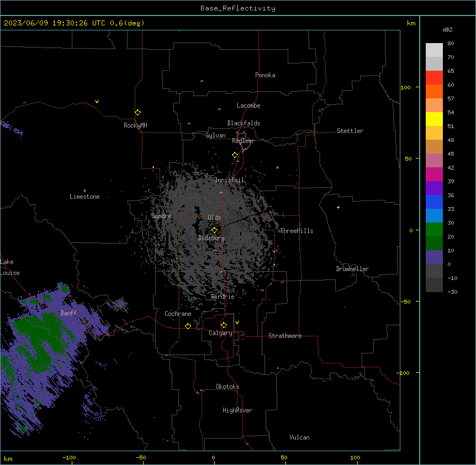
Task: Select the Stettler label
Action: click(x=350, y=131)
